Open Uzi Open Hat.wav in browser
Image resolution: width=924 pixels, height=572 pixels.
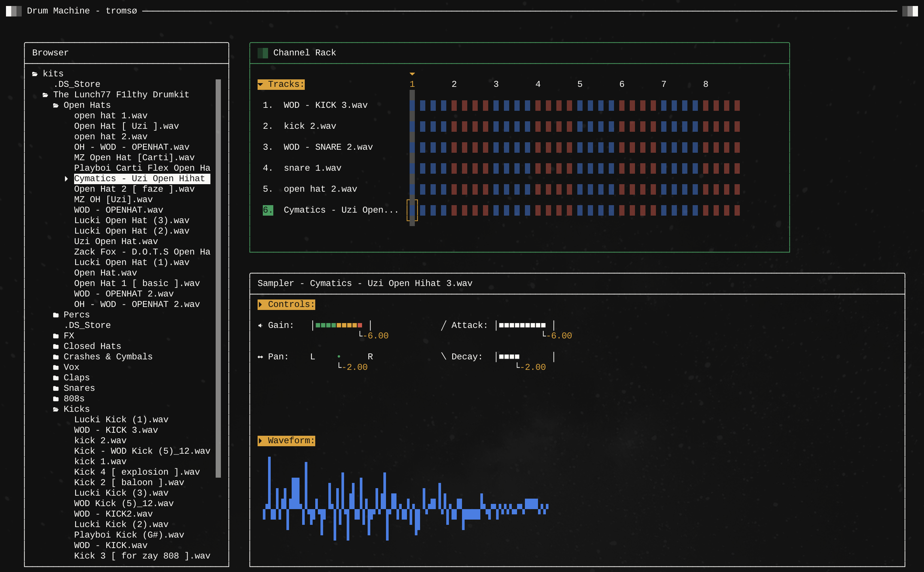pyautogui.click(x=116, y=241)
